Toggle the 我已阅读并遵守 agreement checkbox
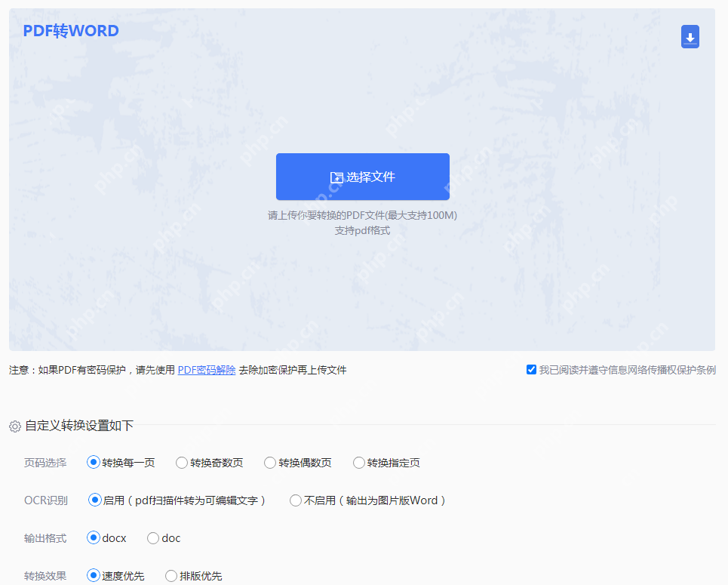The height and width of the screenshot is (585, 728). point(531,369)
